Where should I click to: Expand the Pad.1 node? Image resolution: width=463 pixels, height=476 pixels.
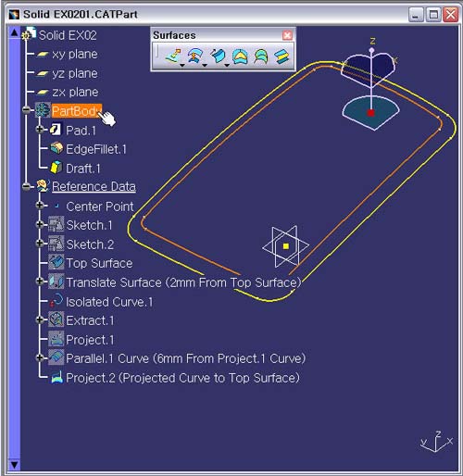(x=40, y=129)
